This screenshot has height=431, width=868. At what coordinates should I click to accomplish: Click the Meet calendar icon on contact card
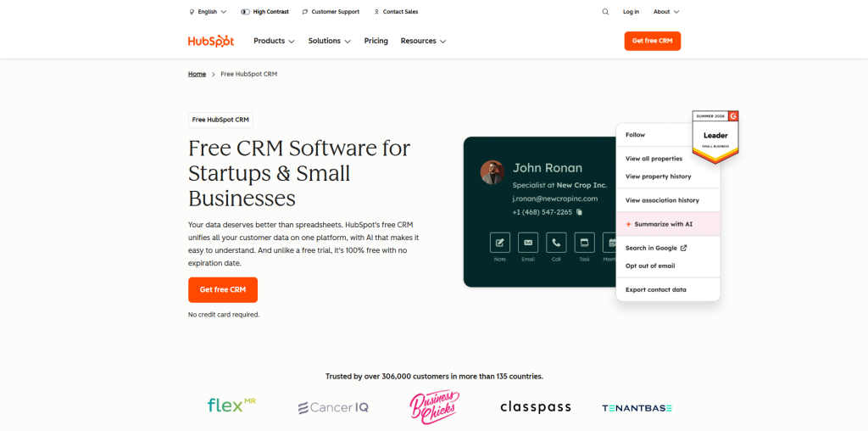[609, 243]
